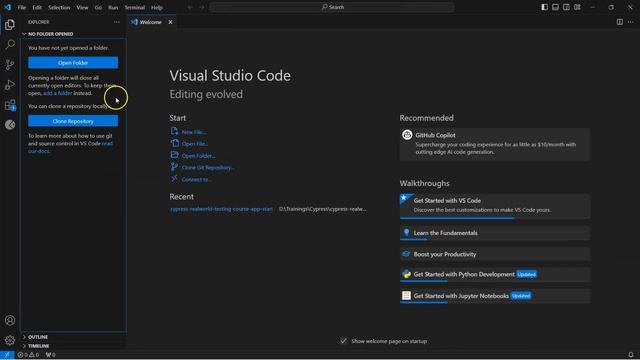Click Connect to under Start
The width and height of the screenshot is (640, 360).
(191, 179)
